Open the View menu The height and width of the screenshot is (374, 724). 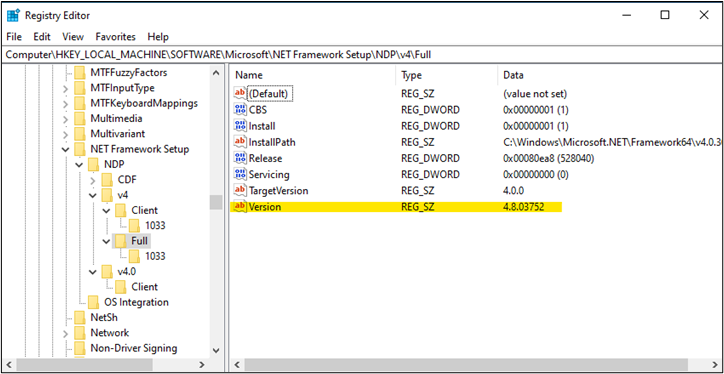point(73,36)
